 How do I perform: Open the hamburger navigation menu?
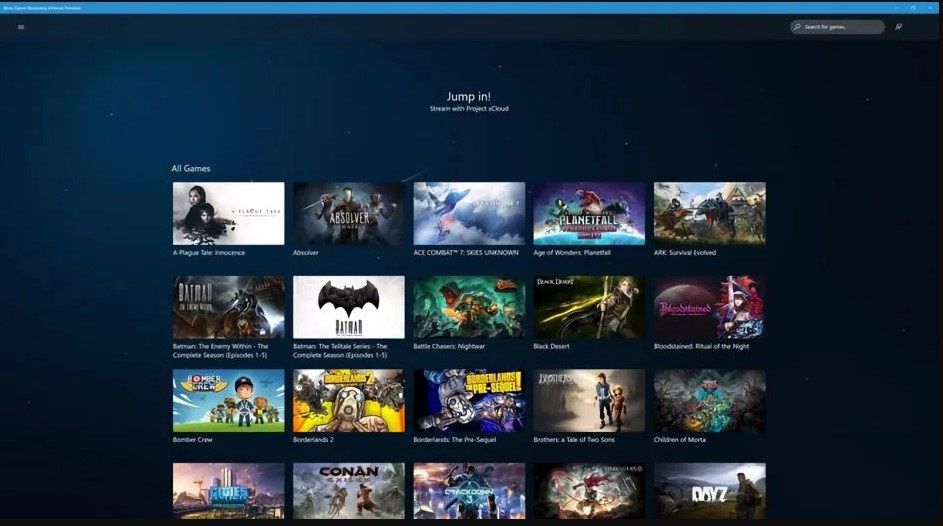(x=21, y=27)
